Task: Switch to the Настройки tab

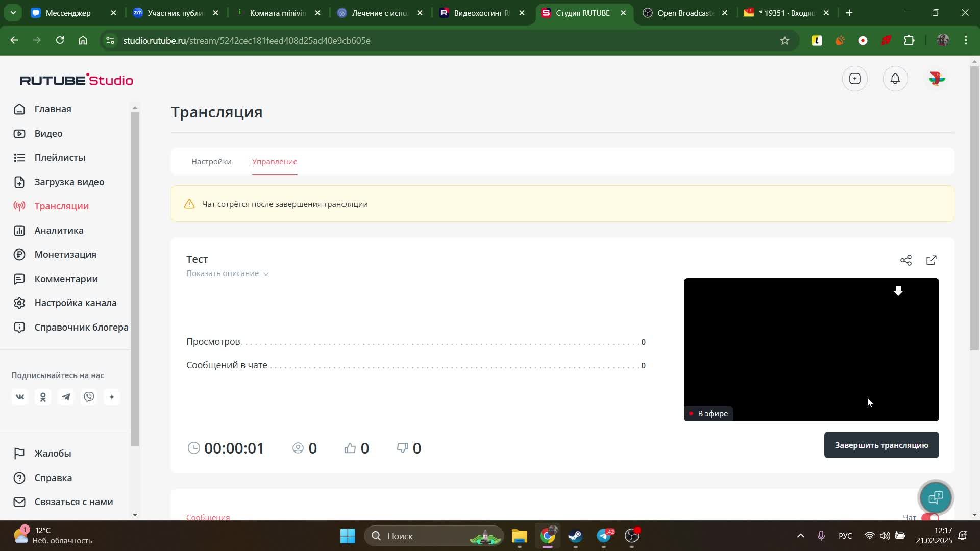Action: [211, 162]
